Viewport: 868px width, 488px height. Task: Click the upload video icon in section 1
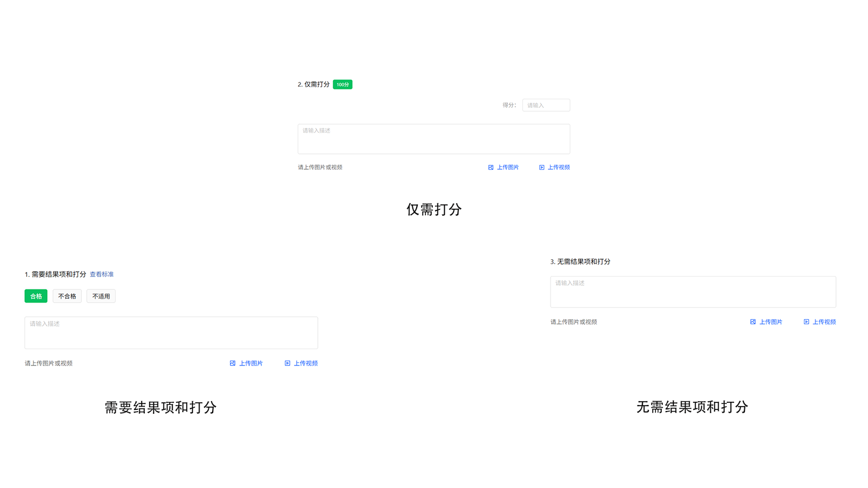point(287,363)
